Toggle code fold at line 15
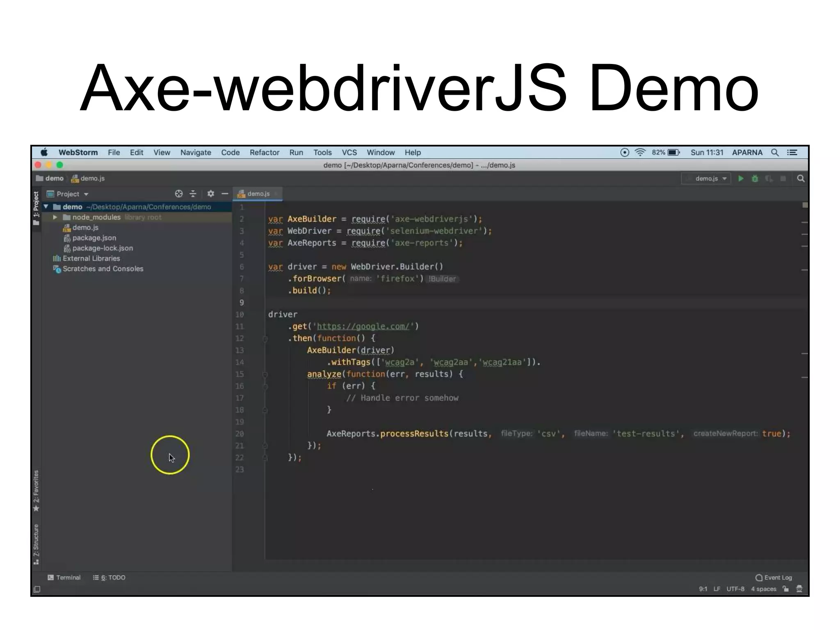 (265, 374)
